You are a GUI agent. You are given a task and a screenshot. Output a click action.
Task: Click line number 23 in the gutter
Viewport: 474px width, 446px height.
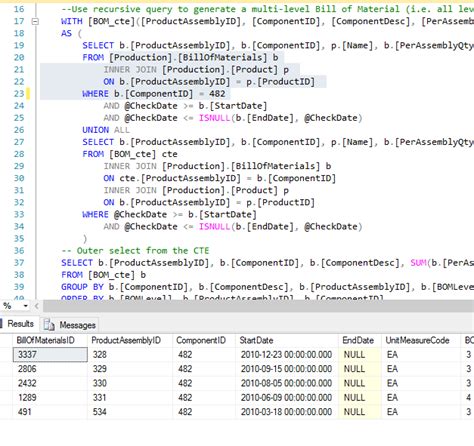19,94
